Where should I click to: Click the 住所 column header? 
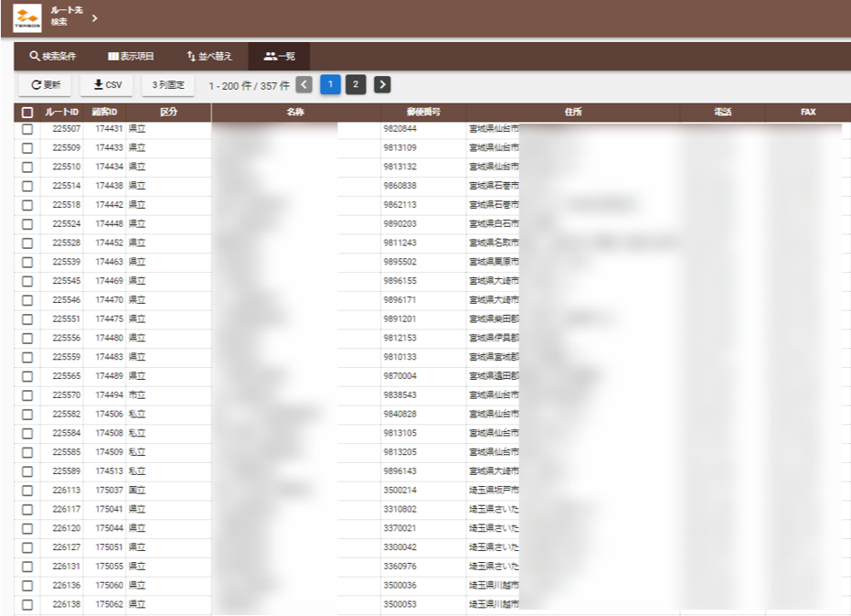coord(573,112)
